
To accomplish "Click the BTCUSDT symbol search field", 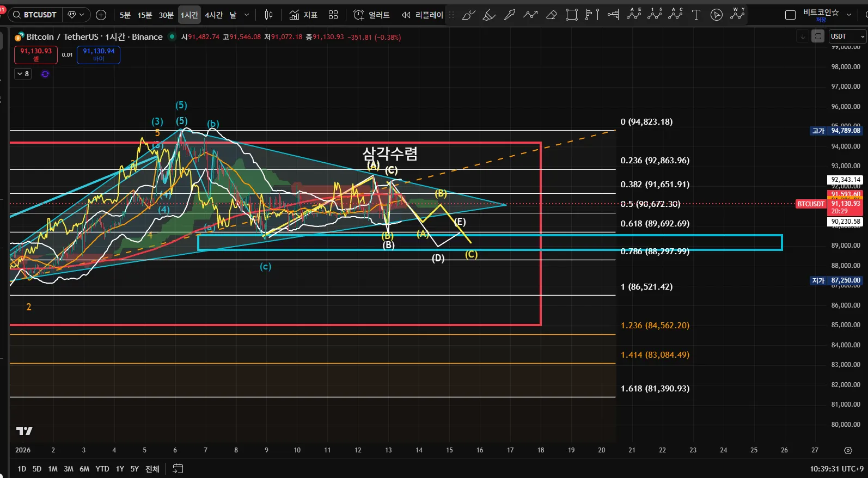I will pos(36,15).
